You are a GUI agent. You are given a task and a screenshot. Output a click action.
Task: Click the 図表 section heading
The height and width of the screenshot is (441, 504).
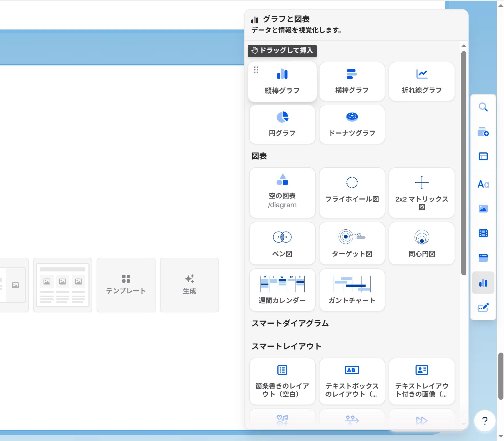pyautogui.click(x=259, y=156)
